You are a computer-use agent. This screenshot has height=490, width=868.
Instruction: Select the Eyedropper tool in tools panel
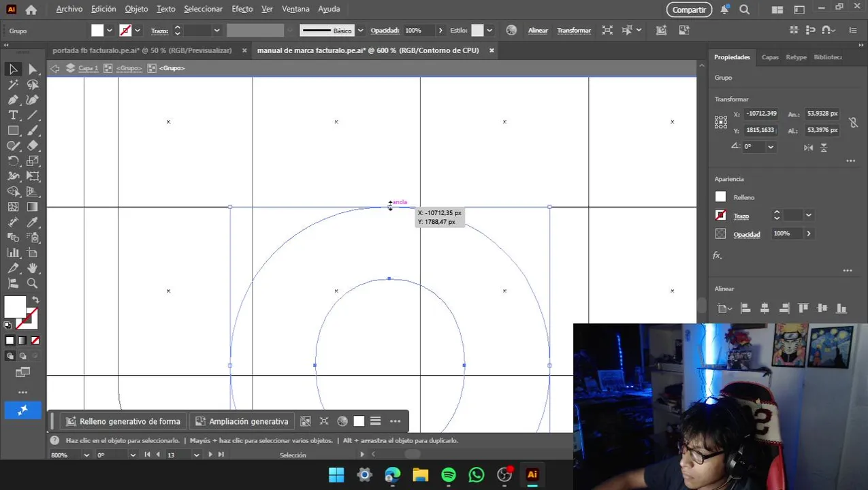(33, 223)
